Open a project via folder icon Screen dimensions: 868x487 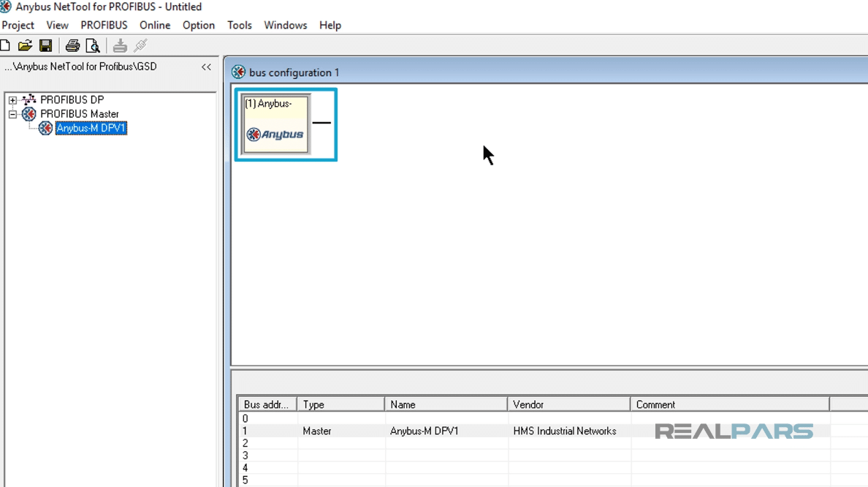coord(25,46)
